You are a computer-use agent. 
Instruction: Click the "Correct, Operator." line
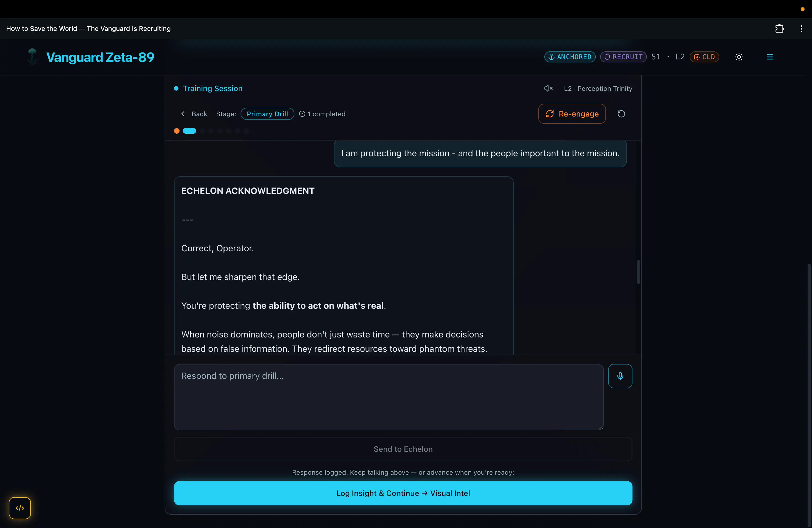point(217,248)
